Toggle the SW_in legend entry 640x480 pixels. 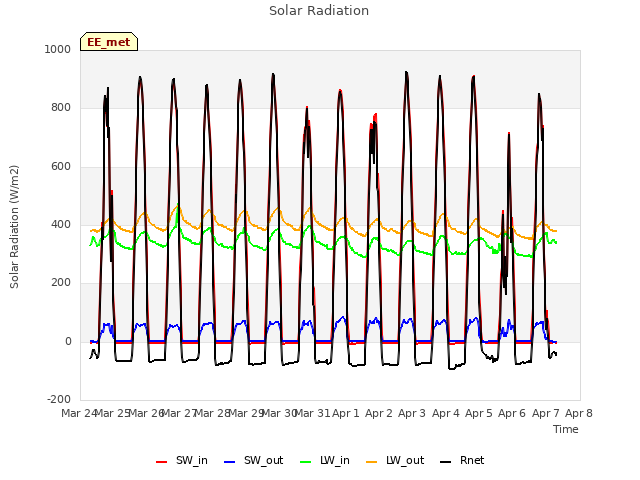(182, 461)
